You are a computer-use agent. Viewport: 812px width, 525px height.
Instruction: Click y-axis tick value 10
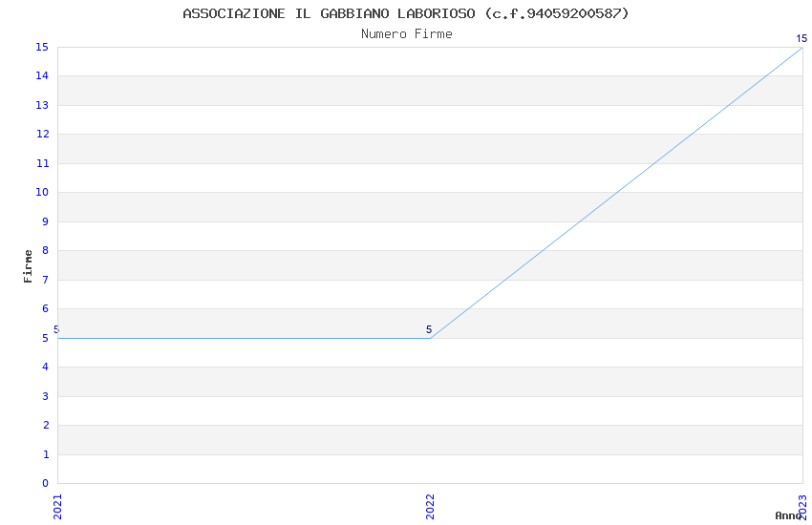42,193
